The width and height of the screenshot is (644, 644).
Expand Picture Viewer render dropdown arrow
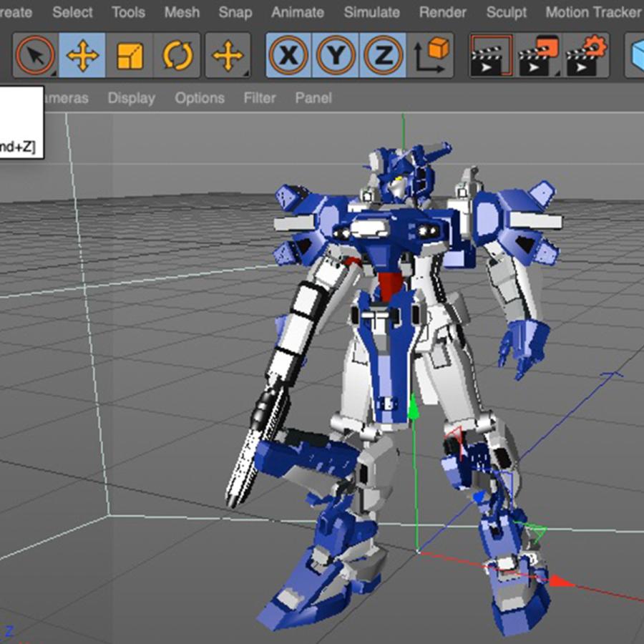pos(557,74)
